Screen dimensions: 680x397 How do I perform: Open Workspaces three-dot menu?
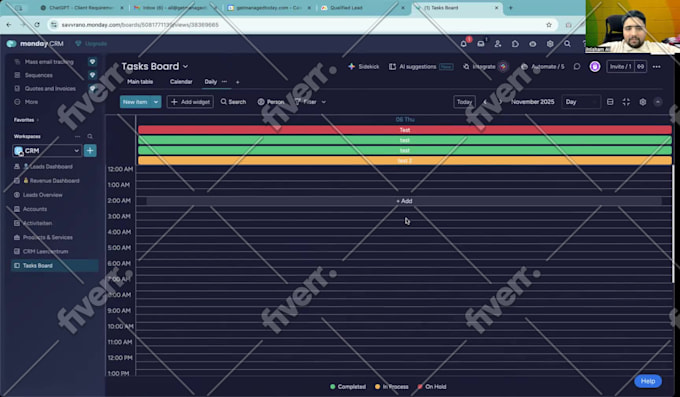(x=77, y=136)
